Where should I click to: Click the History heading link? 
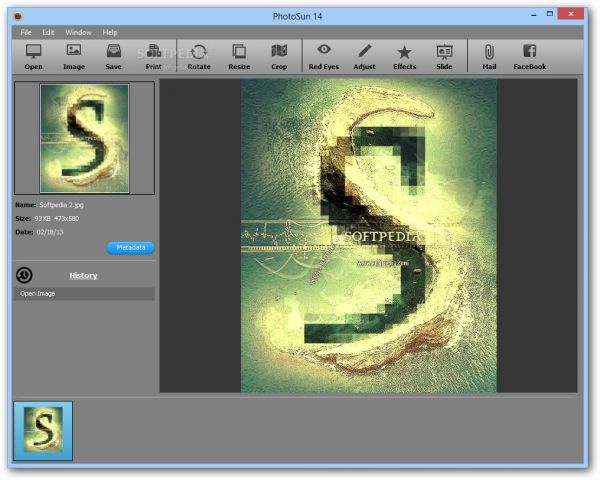[83, 276]
